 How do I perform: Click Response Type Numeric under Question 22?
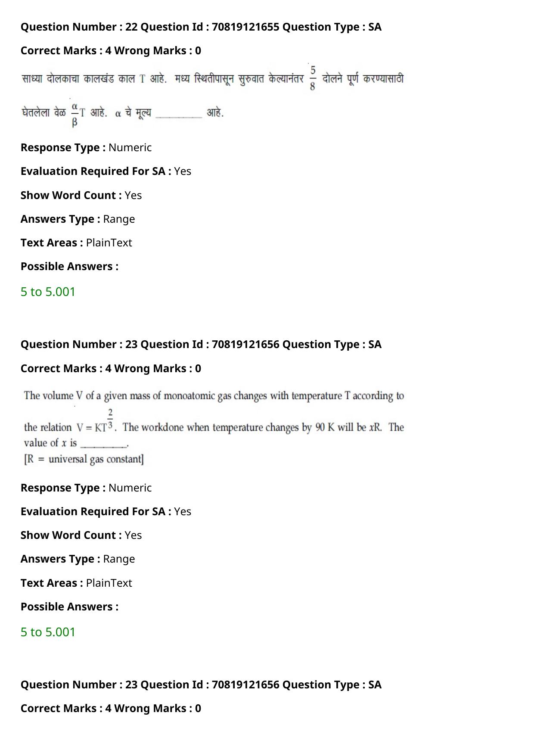pos(86,147)
